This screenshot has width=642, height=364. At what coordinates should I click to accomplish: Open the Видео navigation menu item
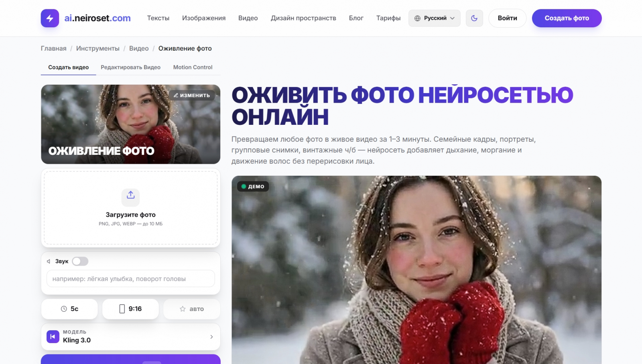tap(248, 18)
